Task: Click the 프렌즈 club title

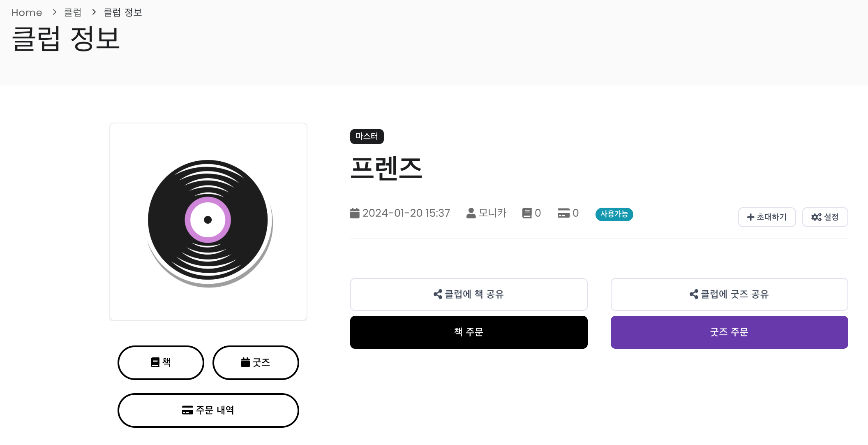Action: (386, 168)
